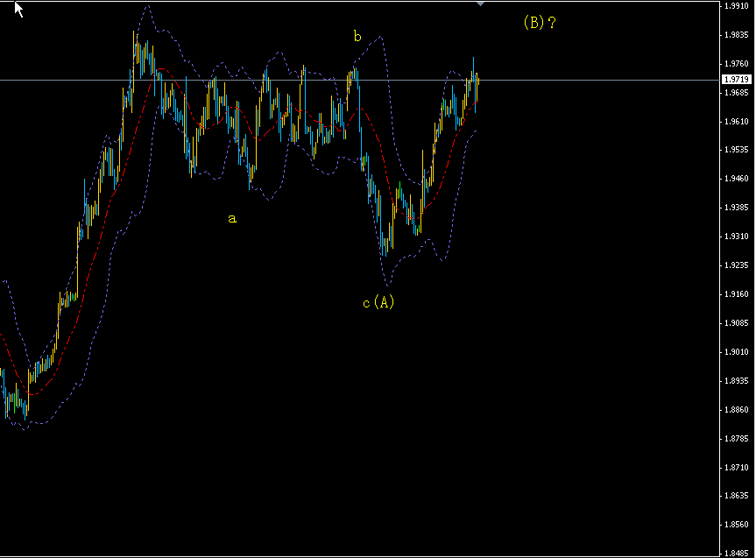This screenshot has height=558, width=756.
Task: Click price scale value 1.8935
Action: point(737,380)
